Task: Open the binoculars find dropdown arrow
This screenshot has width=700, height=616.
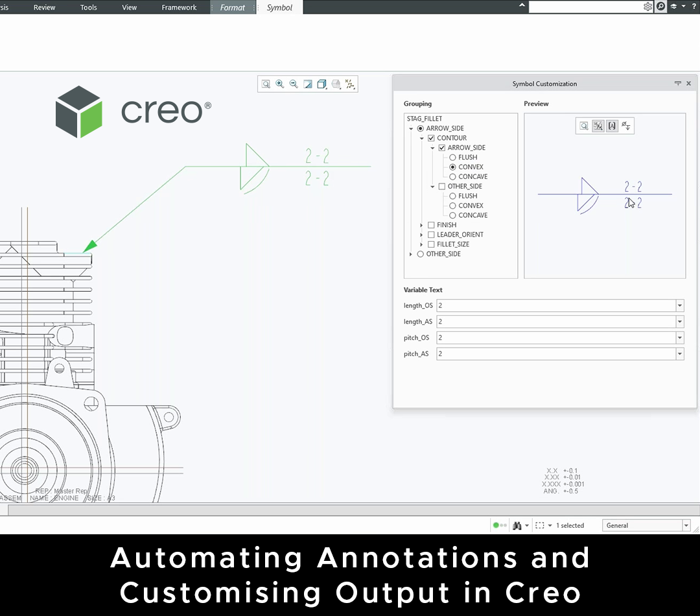Action: (527, 526)
